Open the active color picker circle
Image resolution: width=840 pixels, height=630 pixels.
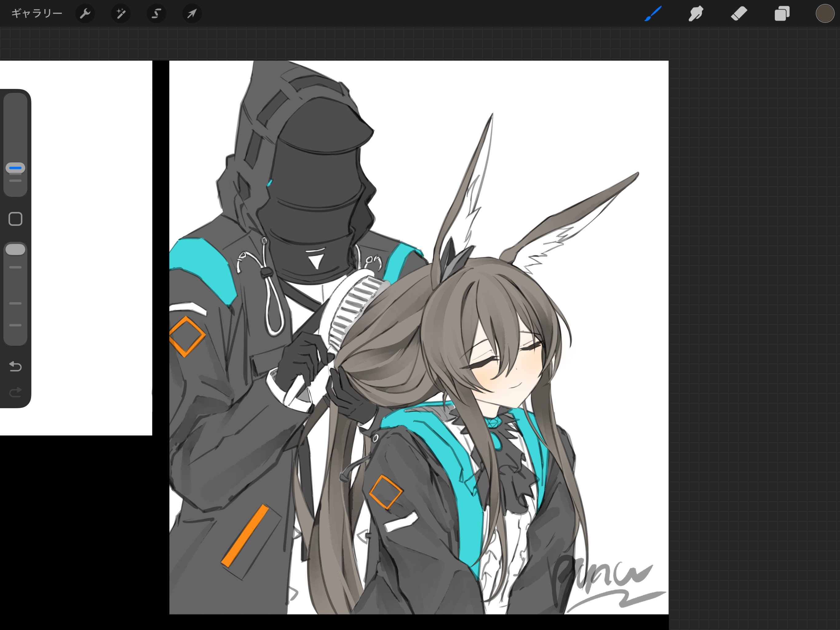point(824,14)
